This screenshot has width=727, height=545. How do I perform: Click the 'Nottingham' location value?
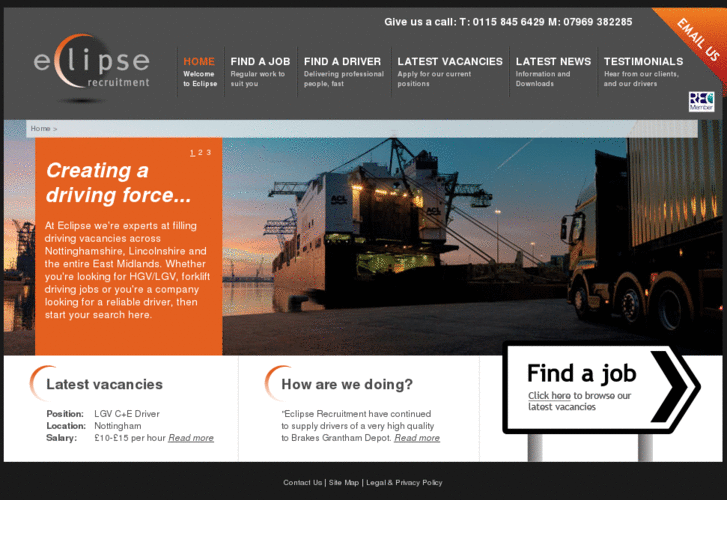[x=118, y=426]
